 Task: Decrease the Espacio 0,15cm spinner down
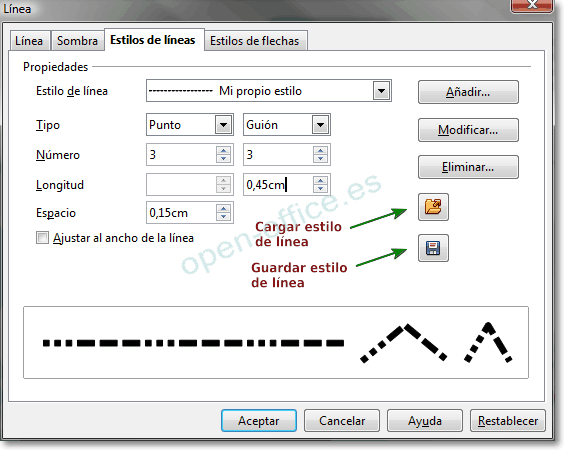coord(224,217)
